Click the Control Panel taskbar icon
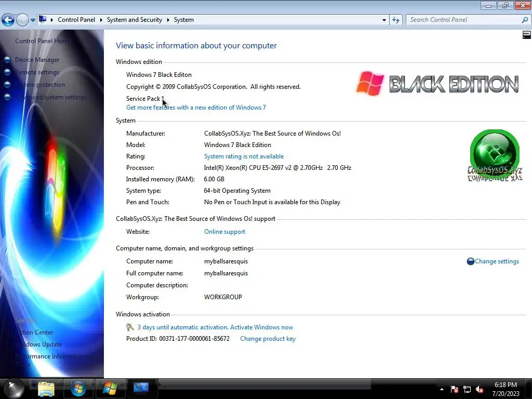This screenshot has height=399, width=532. coord(141,388)
